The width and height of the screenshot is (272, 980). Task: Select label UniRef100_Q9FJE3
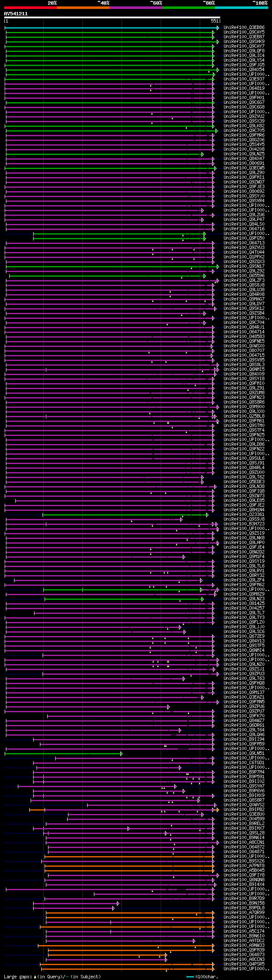tap(244, 187)
